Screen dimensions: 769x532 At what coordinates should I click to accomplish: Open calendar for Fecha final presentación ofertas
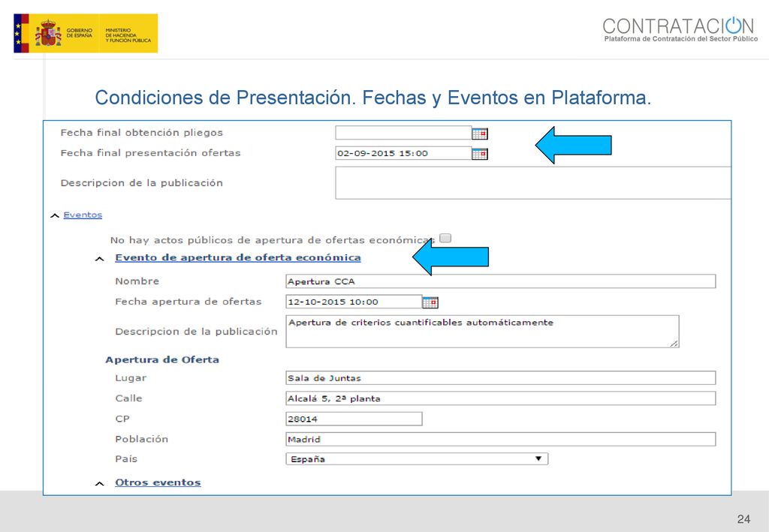coord(480,154)
